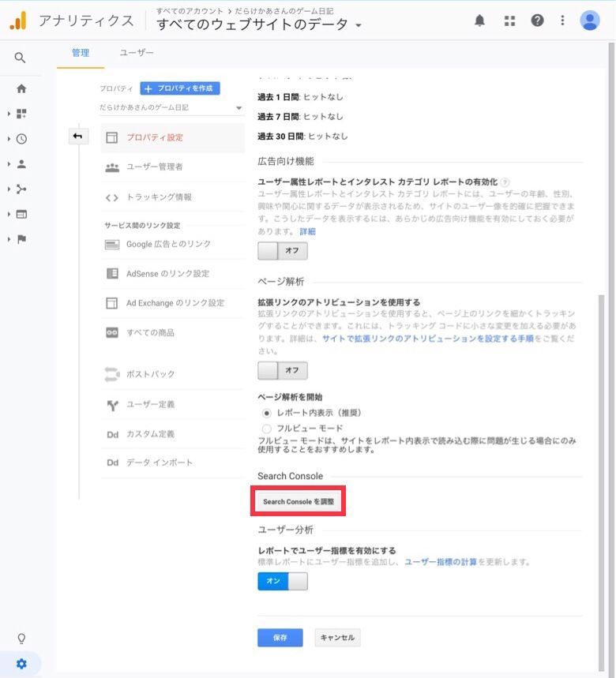Click the search magnifier in the sidebar
The image size is (616, 678).
coord(20,58)
